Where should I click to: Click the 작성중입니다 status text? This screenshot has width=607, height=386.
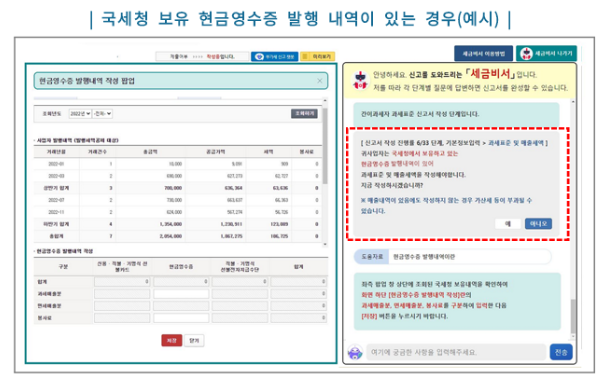click(220, 57)
